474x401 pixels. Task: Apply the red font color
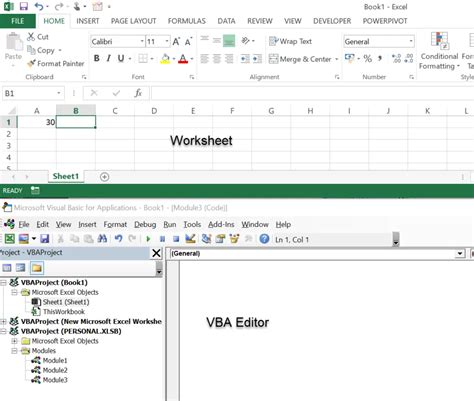coord(183,59)
